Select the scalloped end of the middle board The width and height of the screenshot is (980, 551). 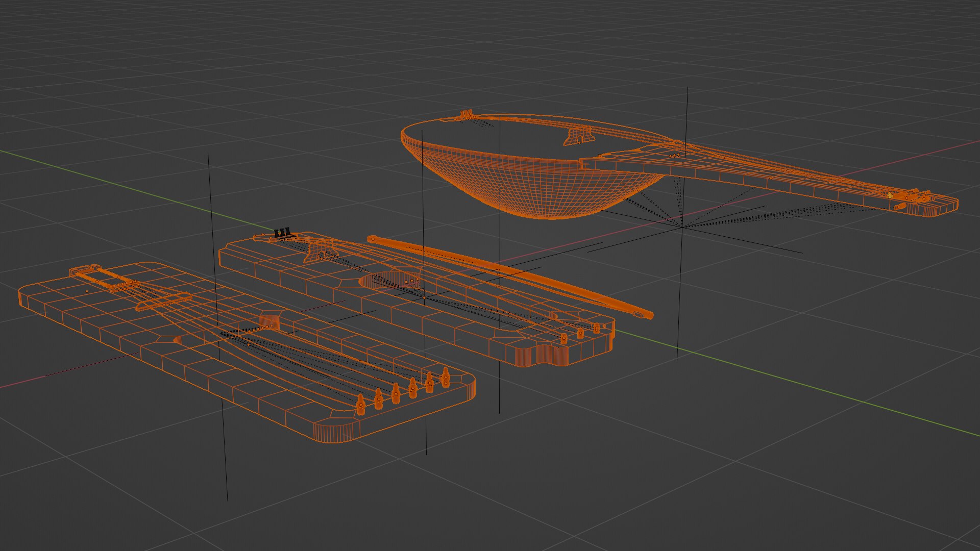tap(541, 356)
